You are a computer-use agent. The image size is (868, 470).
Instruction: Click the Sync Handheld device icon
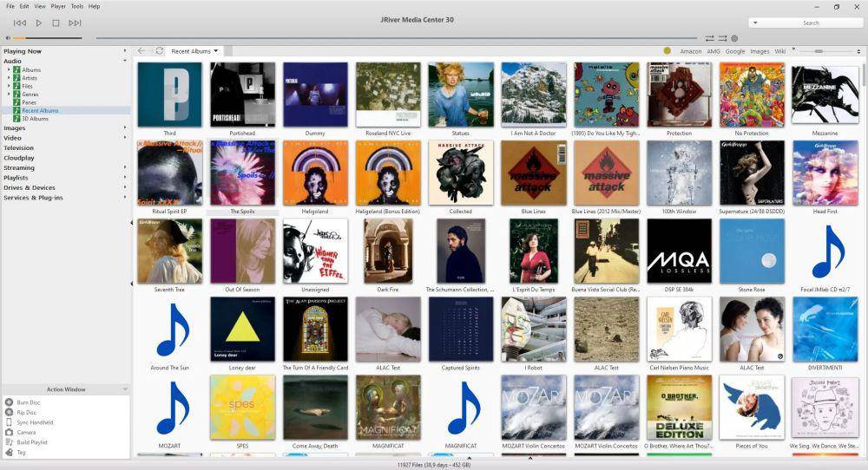coord(9,422)
